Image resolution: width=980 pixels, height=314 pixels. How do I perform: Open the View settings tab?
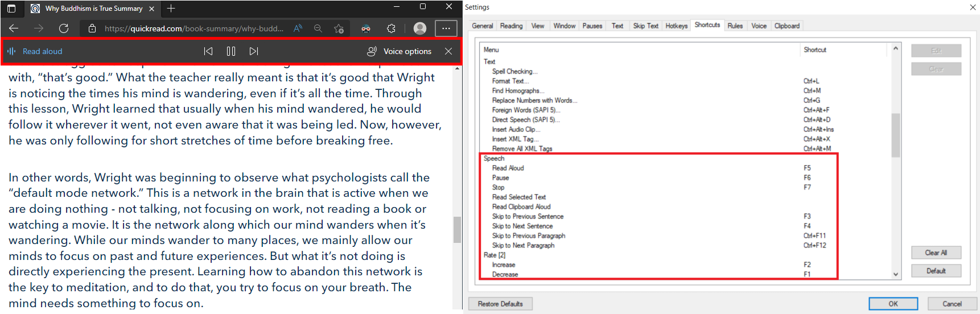point(538,26)
